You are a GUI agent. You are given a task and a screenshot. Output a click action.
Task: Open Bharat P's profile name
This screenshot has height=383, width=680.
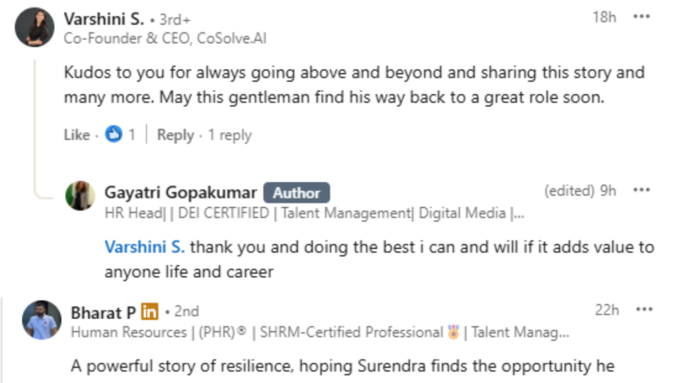(x=103, y=312)
